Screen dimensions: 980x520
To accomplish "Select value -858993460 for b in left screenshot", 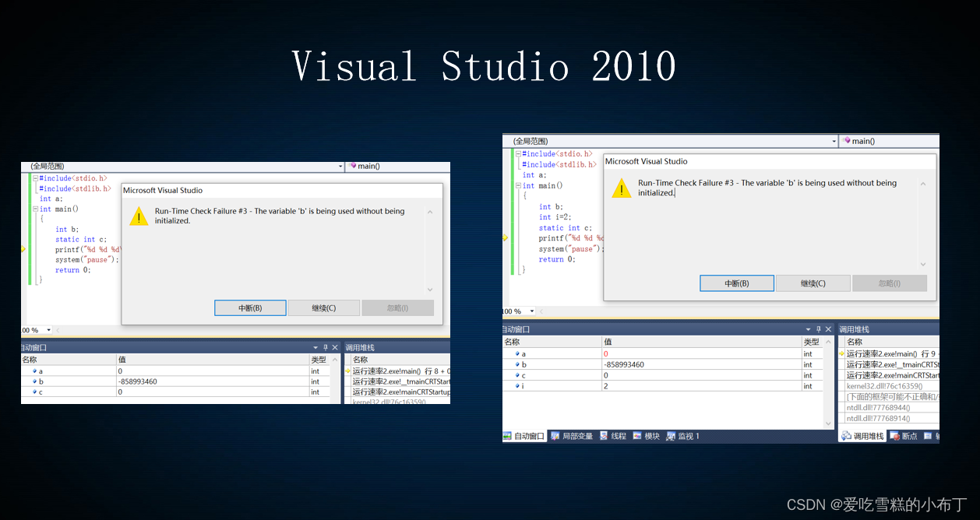I will point(138,381).
